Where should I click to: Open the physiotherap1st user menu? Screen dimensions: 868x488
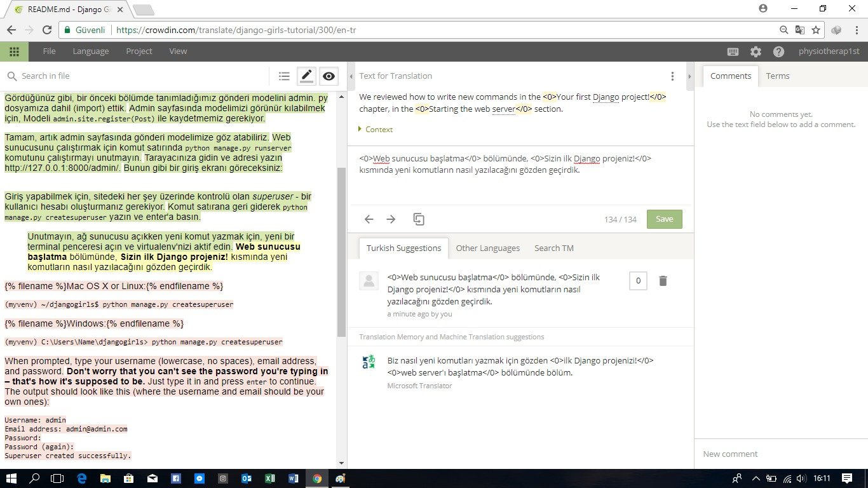pos(828,51)
